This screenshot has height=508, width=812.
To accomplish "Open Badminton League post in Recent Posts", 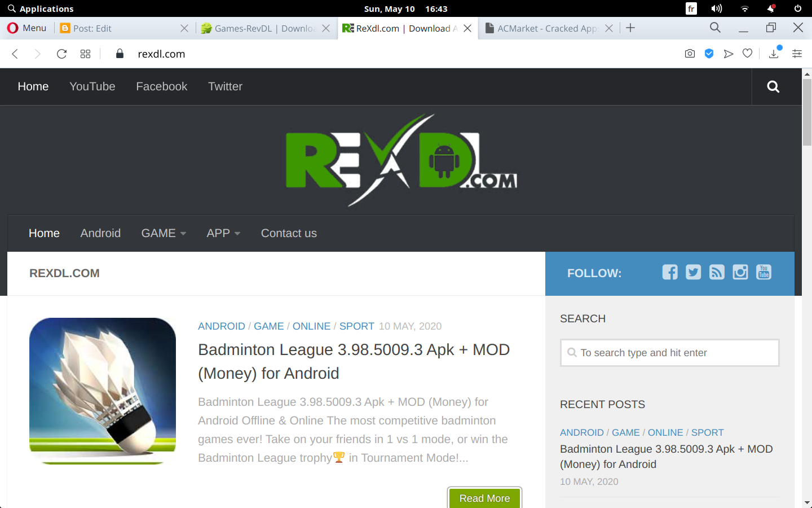I will 667,457.
